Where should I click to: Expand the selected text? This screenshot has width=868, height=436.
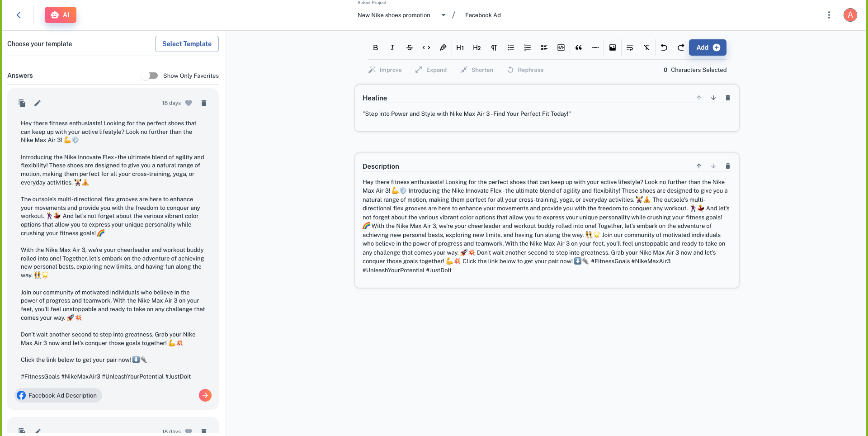(x=431, y=70)
